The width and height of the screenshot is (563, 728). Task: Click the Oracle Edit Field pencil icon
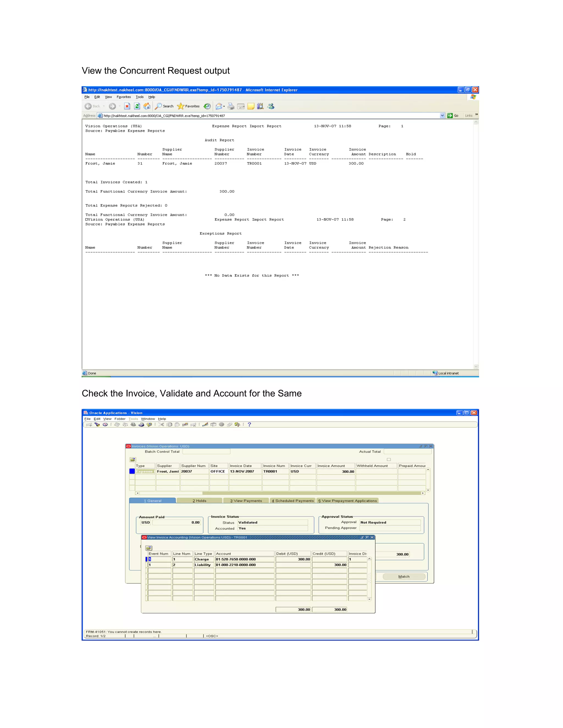point(205,424)
